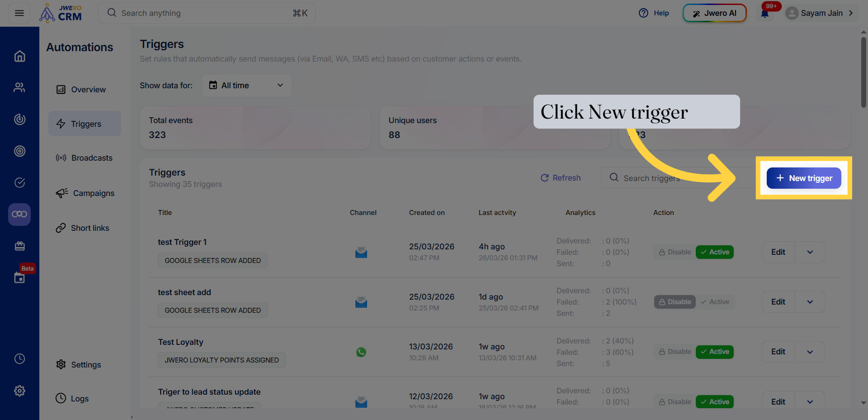Open Short links section
868x420 pixels.
coord(85,228)
